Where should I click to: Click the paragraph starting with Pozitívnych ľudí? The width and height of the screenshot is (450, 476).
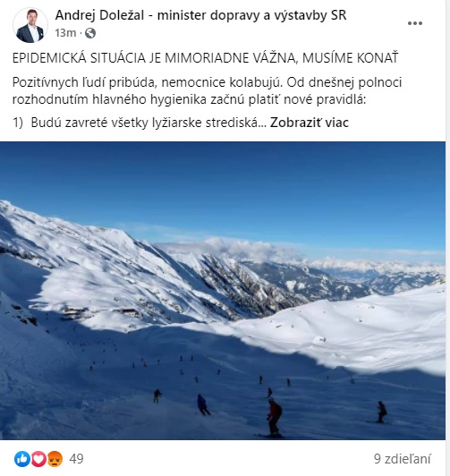207,90
